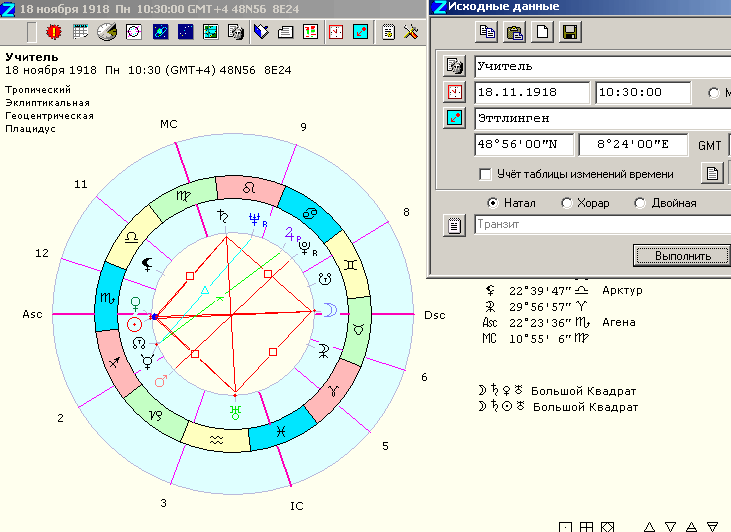Click the Выполнить button
This screenshot has height=532, width=731.
(x=683, y=256)
